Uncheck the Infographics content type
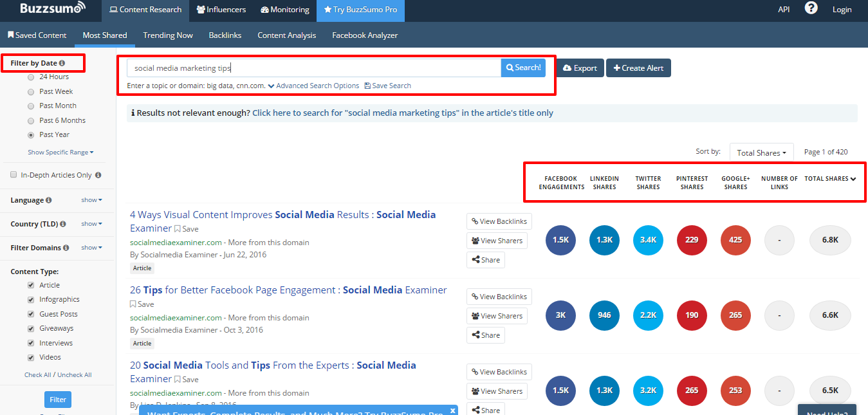 (x=31, y=300)
